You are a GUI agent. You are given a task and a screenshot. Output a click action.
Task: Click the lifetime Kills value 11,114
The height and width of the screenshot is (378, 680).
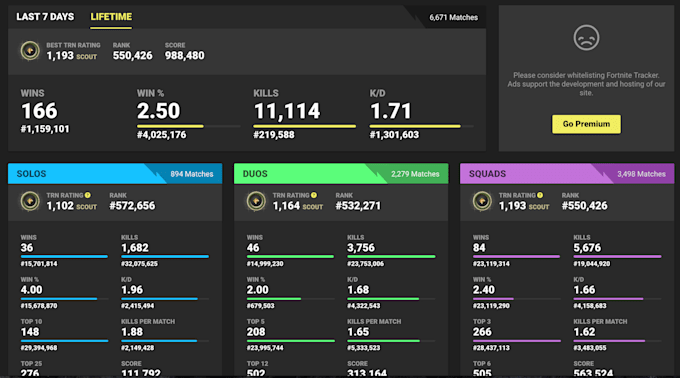click(287, 111)
